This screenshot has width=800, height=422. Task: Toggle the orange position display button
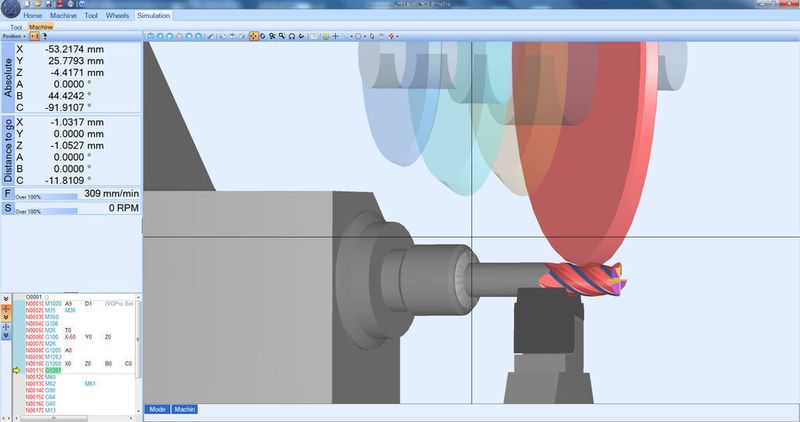pos(34,36)
